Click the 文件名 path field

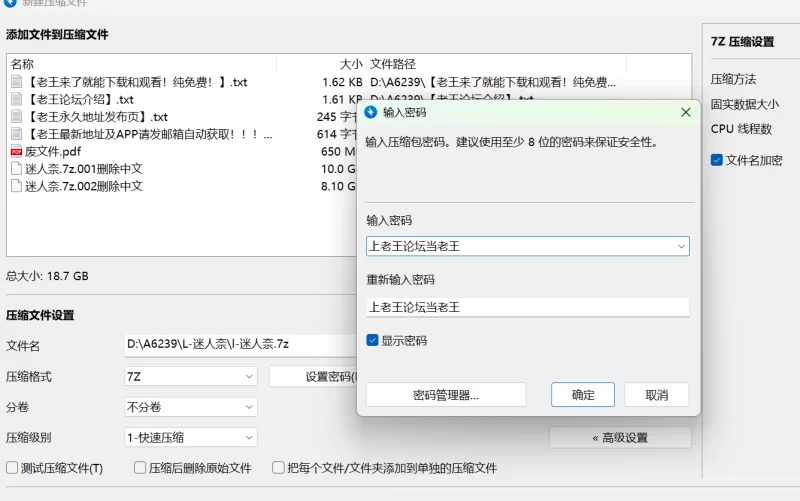(x=241, y=344)
